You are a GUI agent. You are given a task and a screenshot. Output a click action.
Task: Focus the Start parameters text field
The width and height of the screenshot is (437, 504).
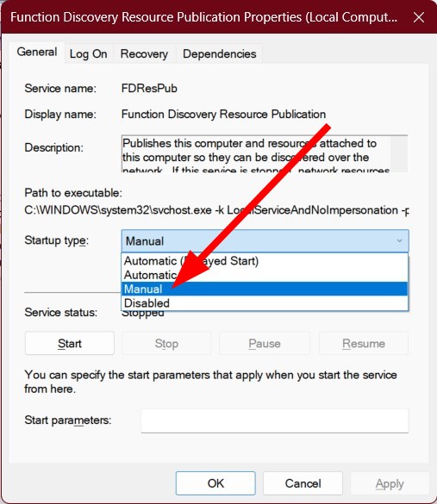(x=275, y=420)
